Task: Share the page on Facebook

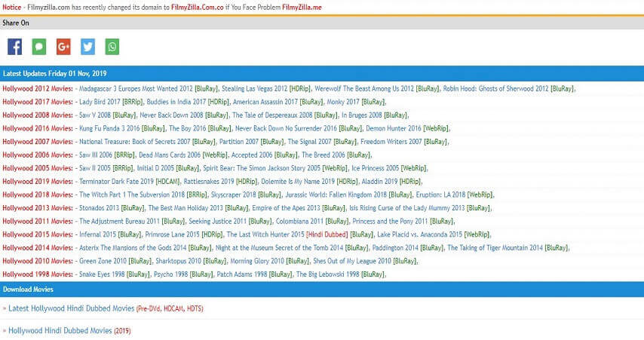Action: coord(15,47)
